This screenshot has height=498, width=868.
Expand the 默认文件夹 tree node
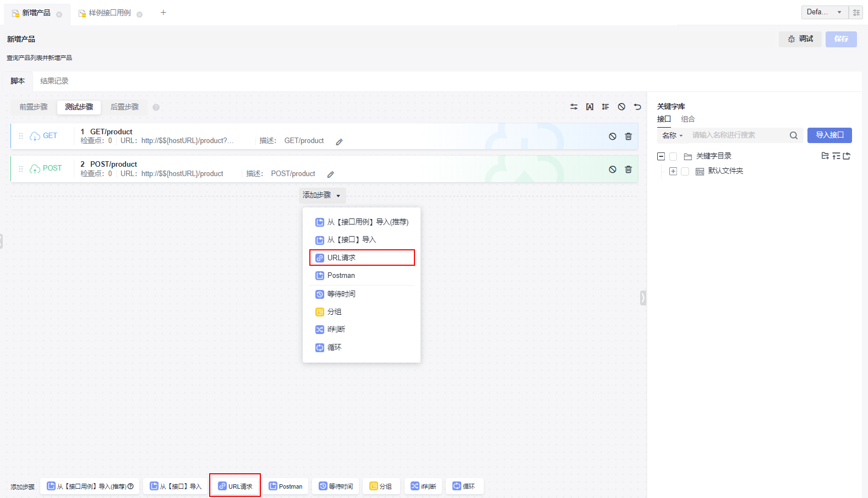[x=673, y=172]
